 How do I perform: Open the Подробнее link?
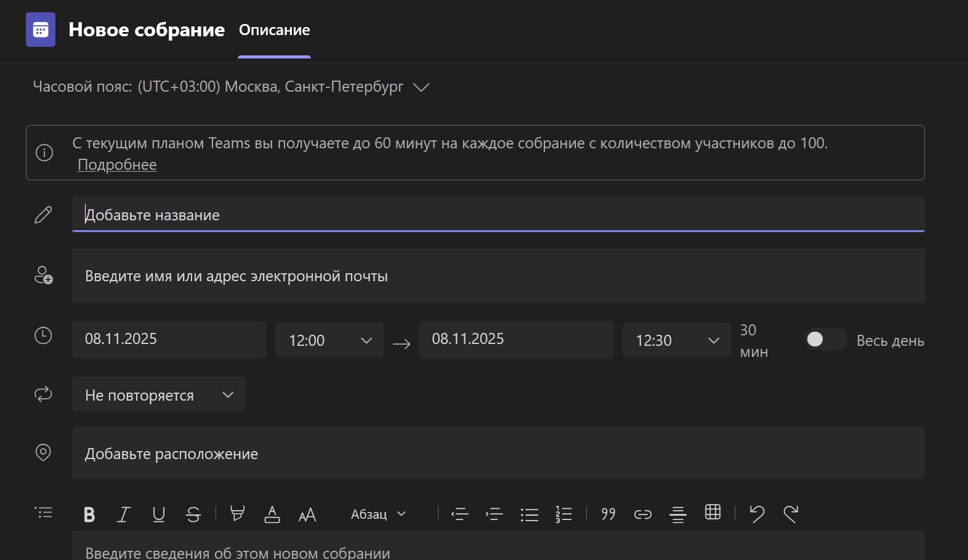click(117, 165)
